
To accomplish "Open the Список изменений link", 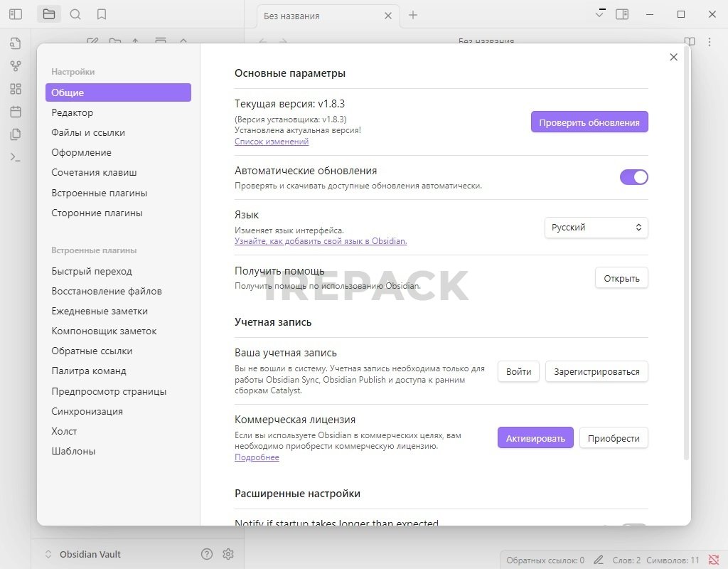I will click(272, 142).
